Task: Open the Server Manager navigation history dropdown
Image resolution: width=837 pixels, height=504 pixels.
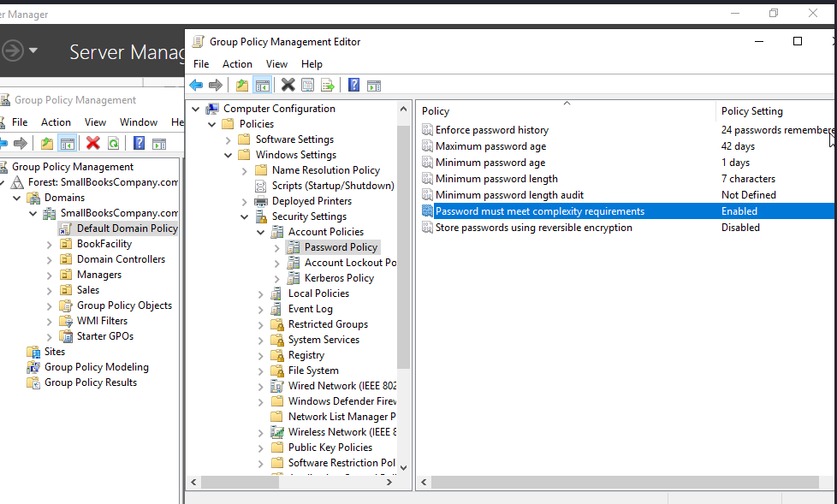Action: 33,50
